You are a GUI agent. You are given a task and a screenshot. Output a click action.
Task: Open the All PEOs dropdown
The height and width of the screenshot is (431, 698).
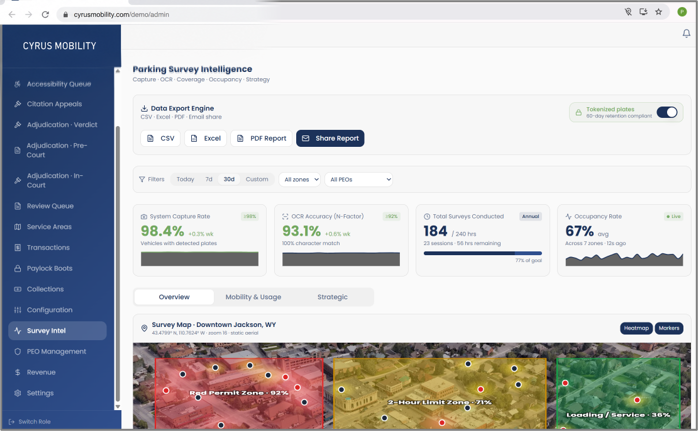[359, 179]
